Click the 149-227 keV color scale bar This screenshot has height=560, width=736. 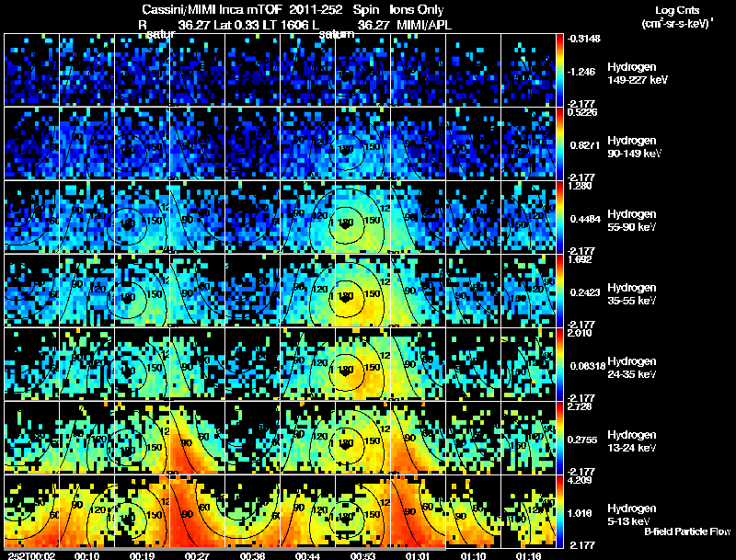[559, 70]
